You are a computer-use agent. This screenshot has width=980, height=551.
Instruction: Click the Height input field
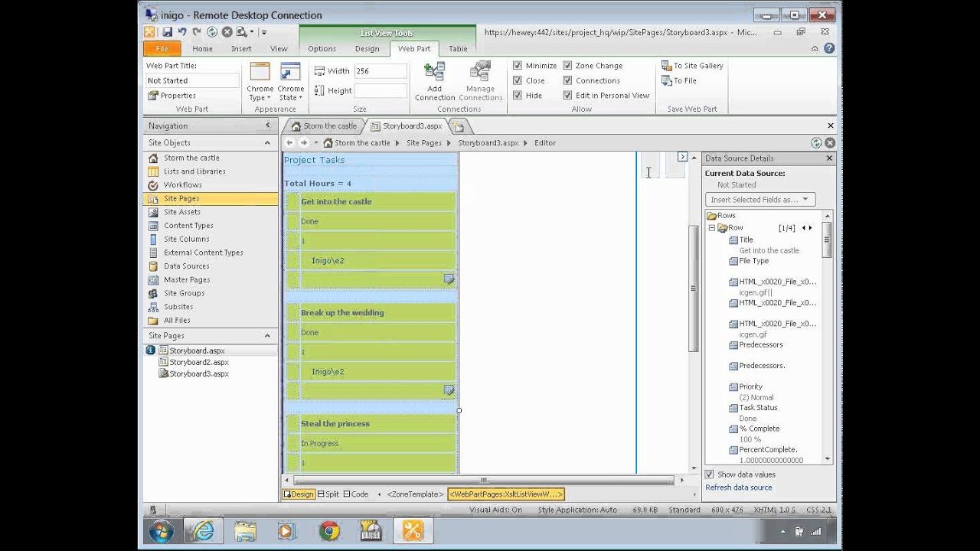tap(380, 90)
